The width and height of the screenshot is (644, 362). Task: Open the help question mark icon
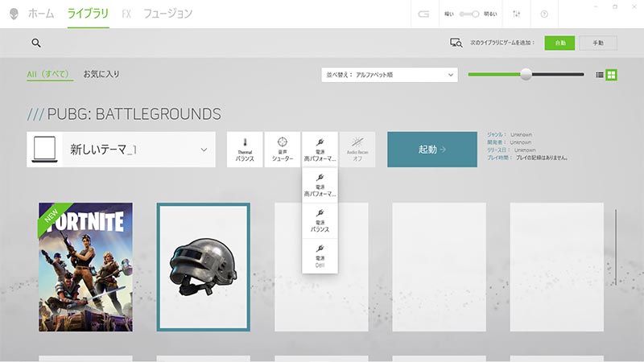[544, 14]
